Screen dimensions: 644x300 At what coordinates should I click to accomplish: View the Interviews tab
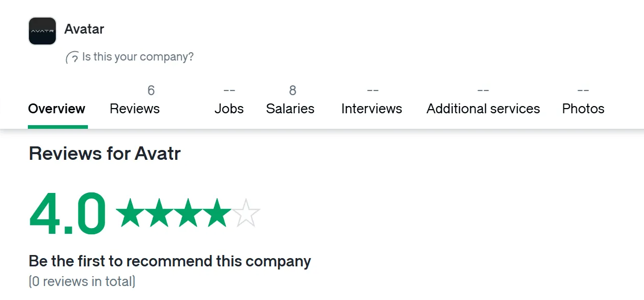pos(372,101)
